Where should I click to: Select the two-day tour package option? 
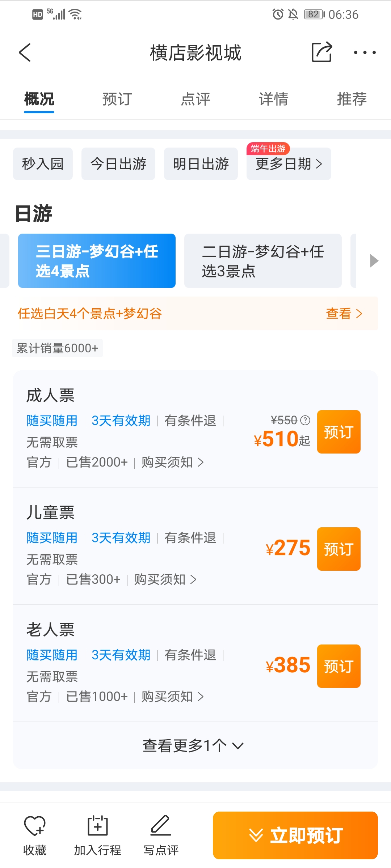pos(263,261)
